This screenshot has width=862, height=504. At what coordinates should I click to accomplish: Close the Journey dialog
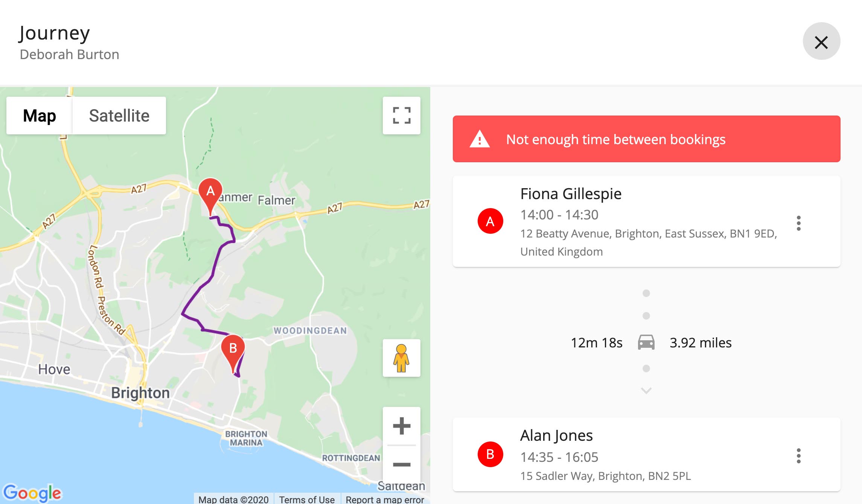tap(821, 41)
